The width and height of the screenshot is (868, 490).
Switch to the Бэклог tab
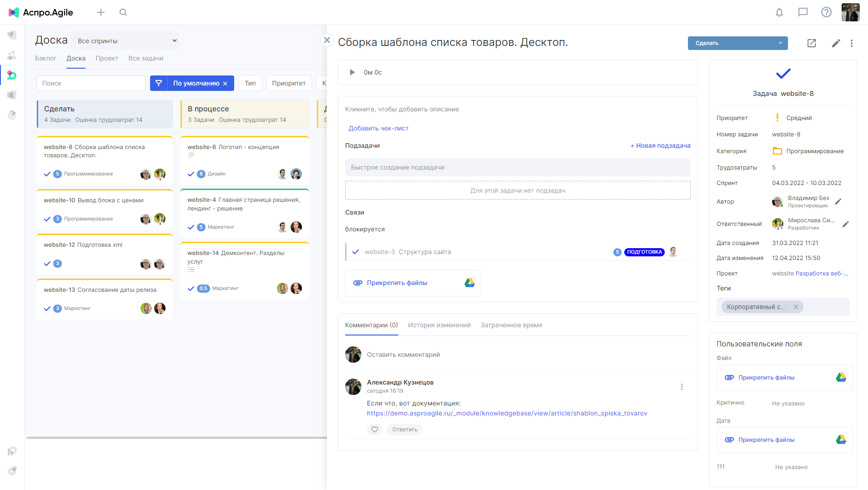(46, 58)
